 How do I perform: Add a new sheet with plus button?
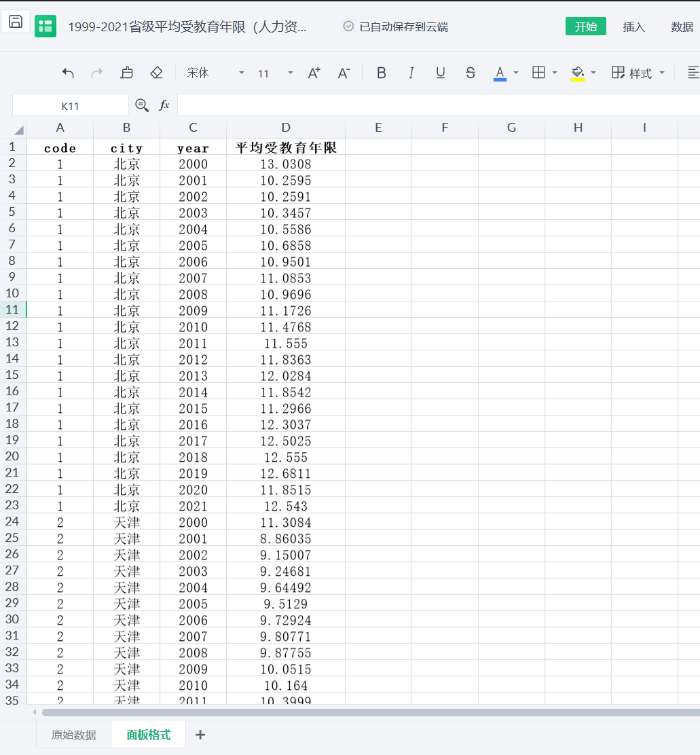(200, 735)
